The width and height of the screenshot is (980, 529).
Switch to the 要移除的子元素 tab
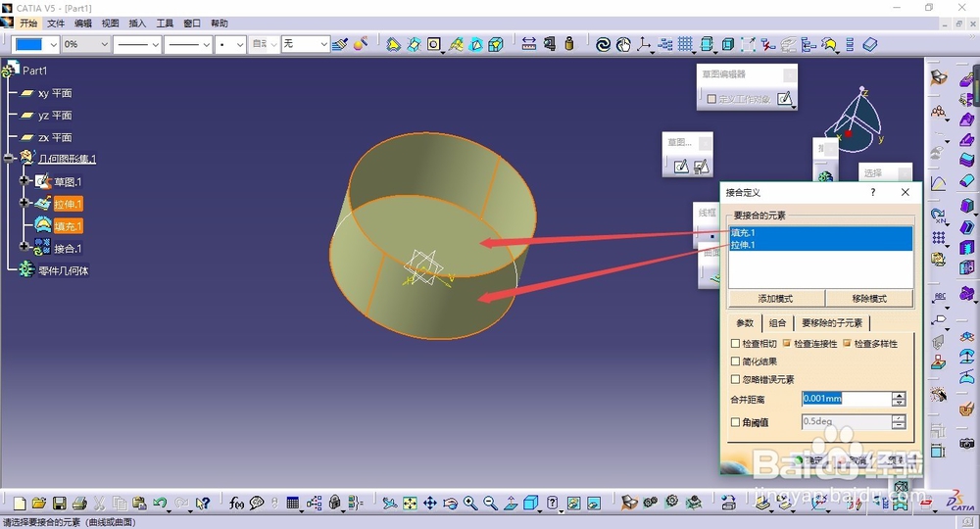coord(832,323)
